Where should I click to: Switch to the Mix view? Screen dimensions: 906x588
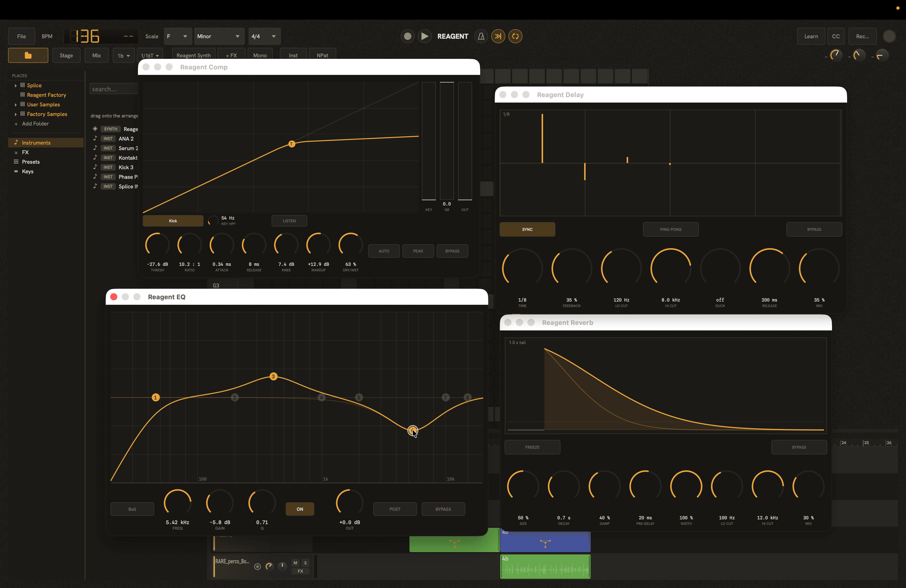97,56
